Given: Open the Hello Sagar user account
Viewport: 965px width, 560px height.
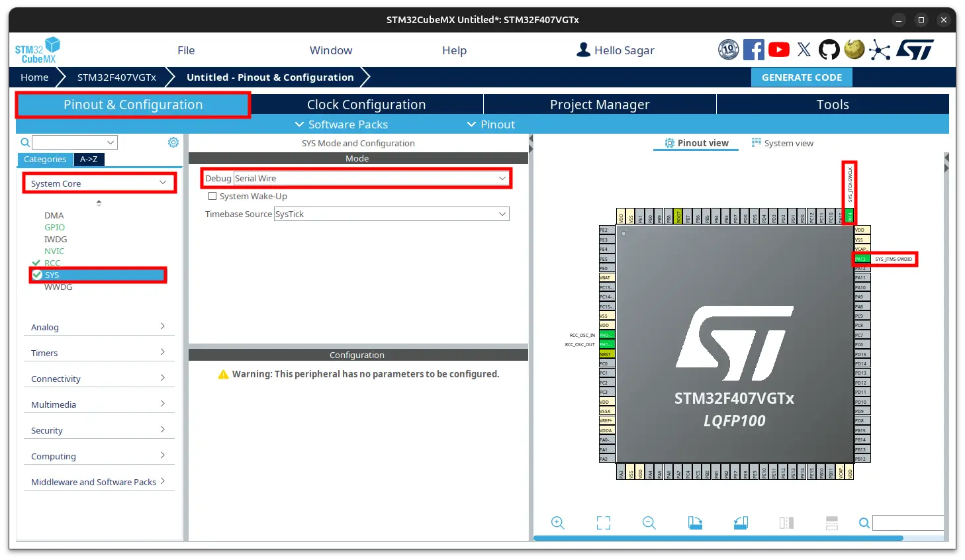Looking at the screenshot, I should pyautogui.click(x=616, y=50).
